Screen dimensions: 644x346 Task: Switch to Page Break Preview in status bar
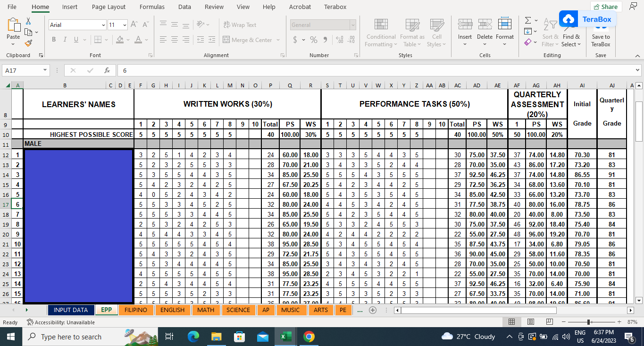549,322
